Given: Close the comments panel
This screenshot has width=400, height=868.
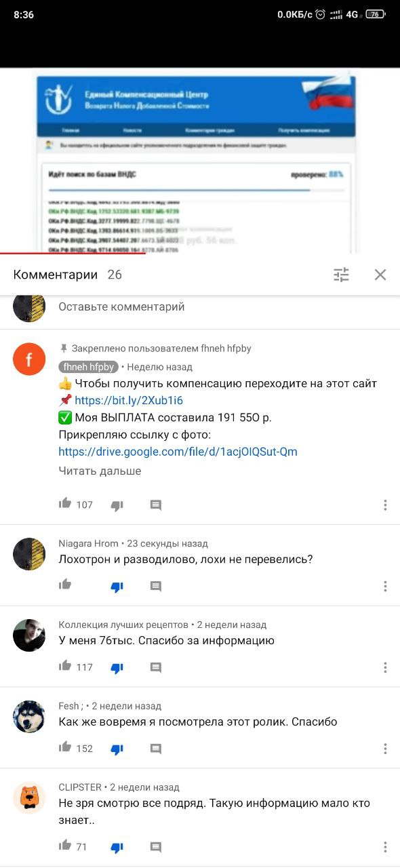Looking at the screenshot, I should pos(380,275).
